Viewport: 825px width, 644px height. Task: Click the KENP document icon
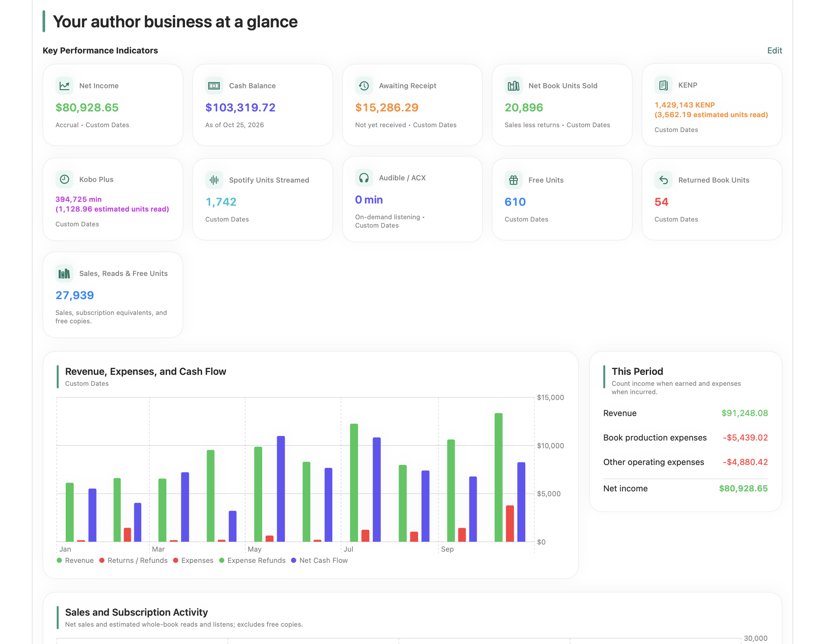[x=663, y=85]
